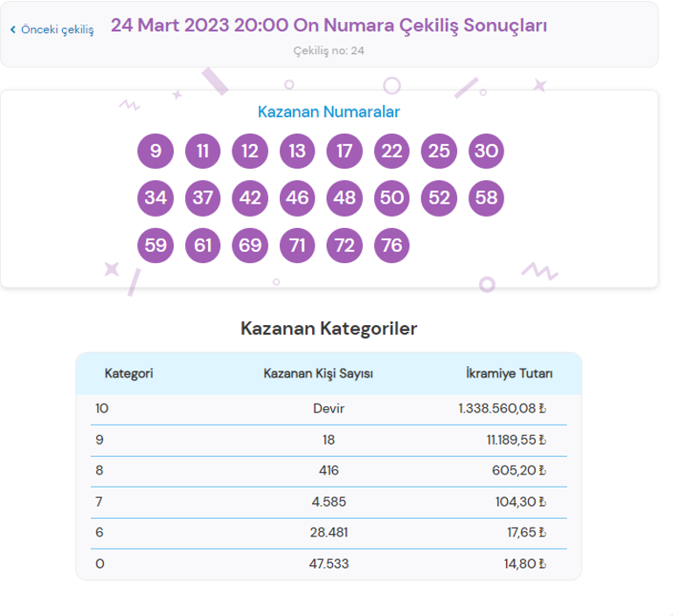Click winning number ball 71
Image resolution: width=673 pixels, height=616 pixels.
click(297, 246)
